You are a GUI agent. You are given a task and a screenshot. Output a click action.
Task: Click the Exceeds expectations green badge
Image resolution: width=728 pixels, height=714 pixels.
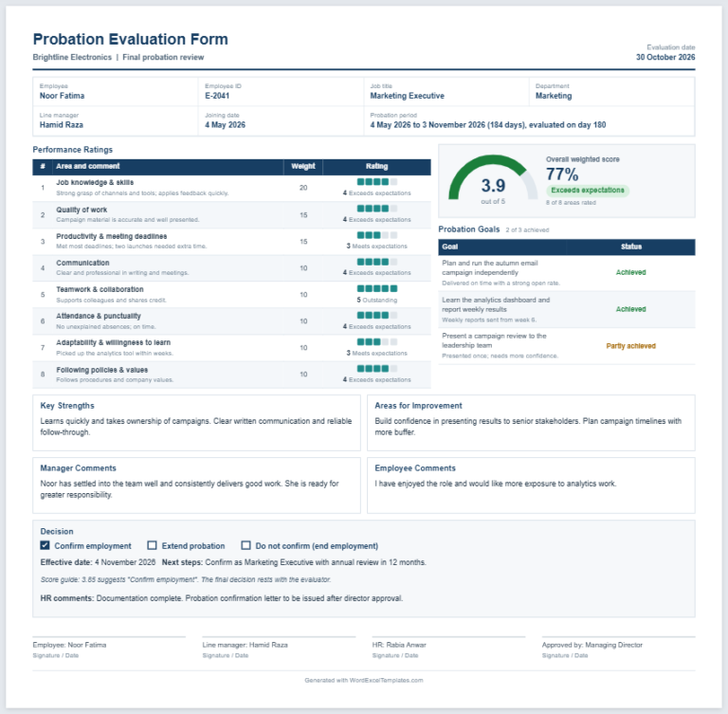tap(588, 190)
